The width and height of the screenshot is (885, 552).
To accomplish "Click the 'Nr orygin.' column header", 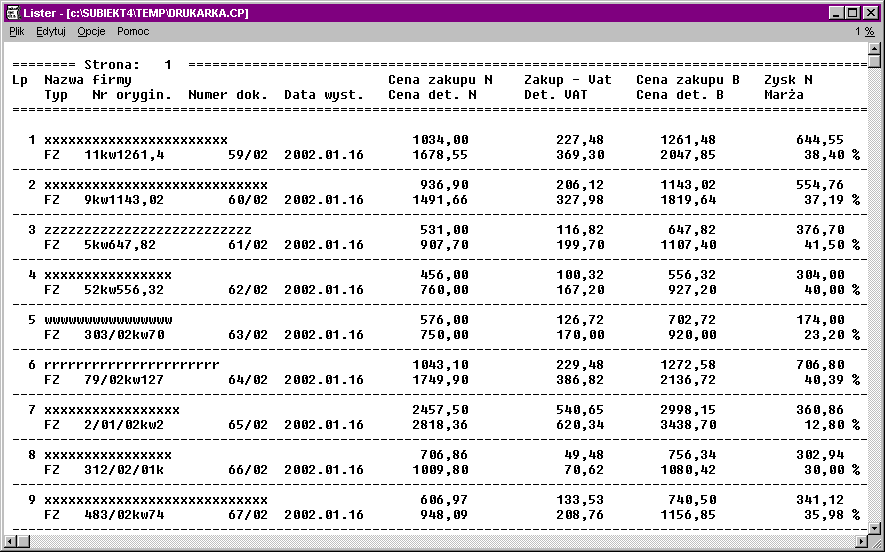I will [x=132, y=95].
